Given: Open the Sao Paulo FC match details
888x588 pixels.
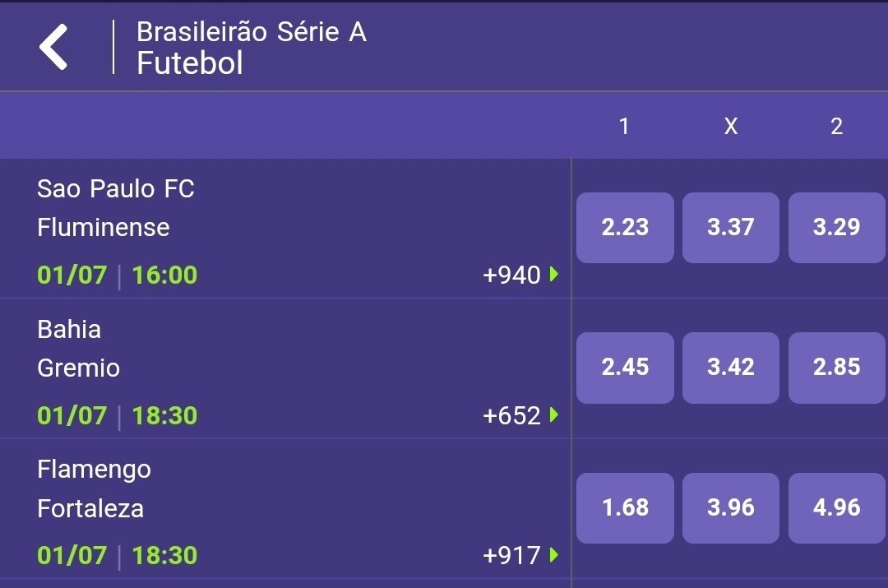Looking at the screenshot, I should (x=115, y=208).
